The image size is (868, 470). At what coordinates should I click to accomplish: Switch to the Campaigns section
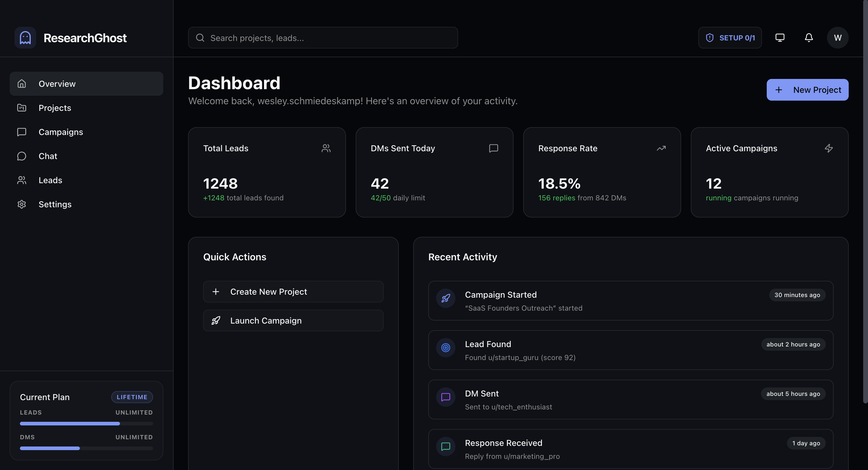click(x=61, y=132)
